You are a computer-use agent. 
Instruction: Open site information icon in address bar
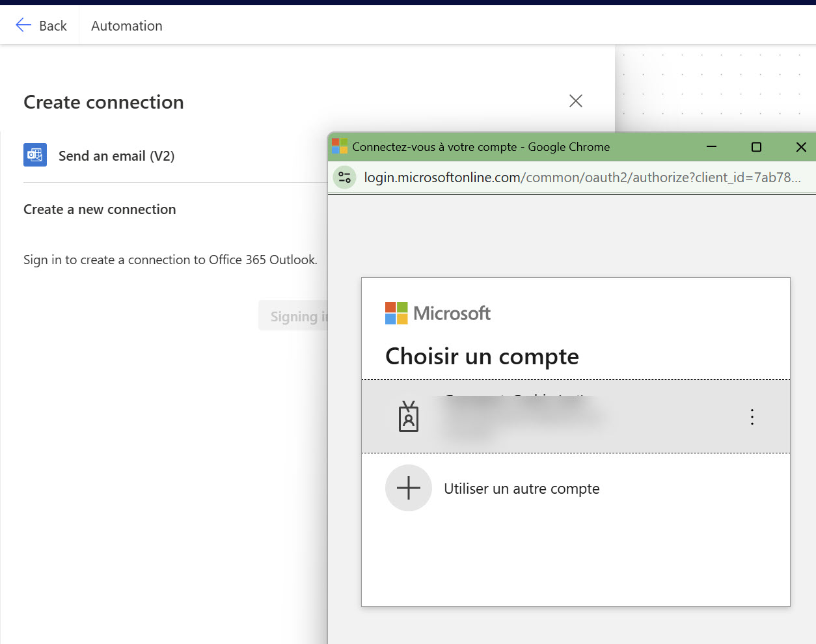point(344,177)
